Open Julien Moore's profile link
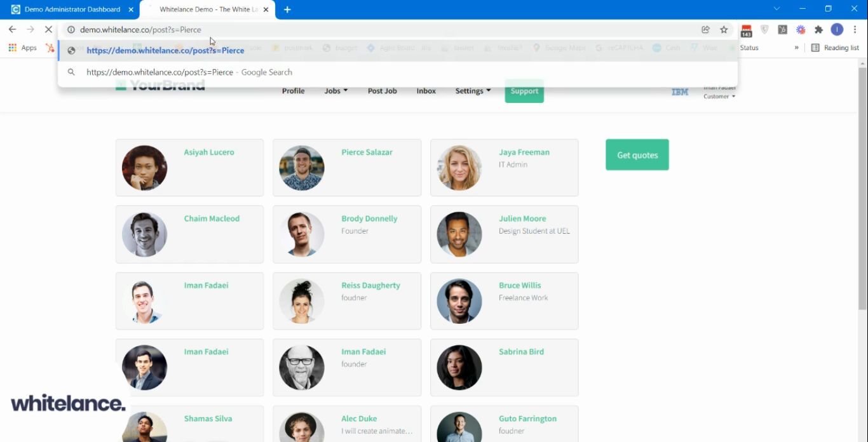Screen dimensions: 868x442 tap(522, 218)
